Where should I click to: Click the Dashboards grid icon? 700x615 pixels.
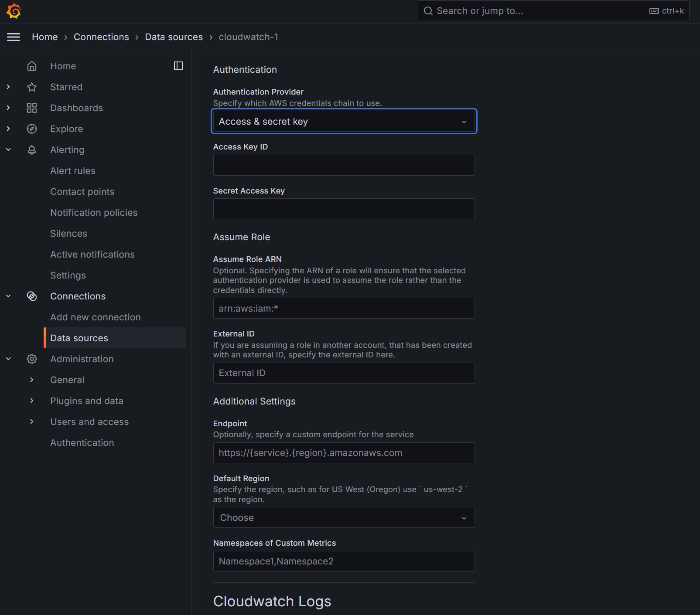click(x=32, y=108)
